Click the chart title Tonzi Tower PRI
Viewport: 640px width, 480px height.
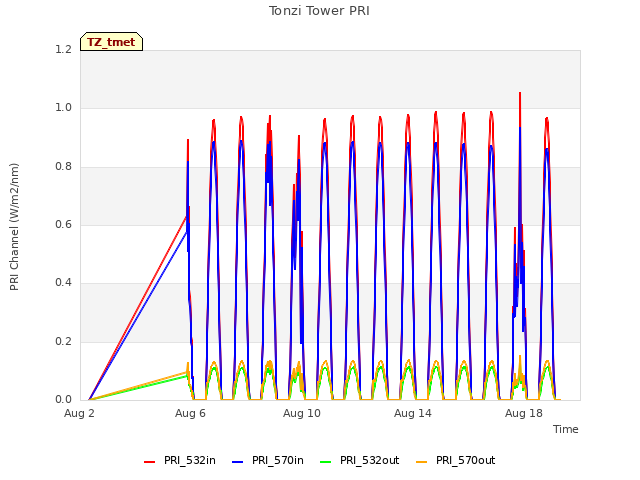pyautogui.click(x=319, y=11)
